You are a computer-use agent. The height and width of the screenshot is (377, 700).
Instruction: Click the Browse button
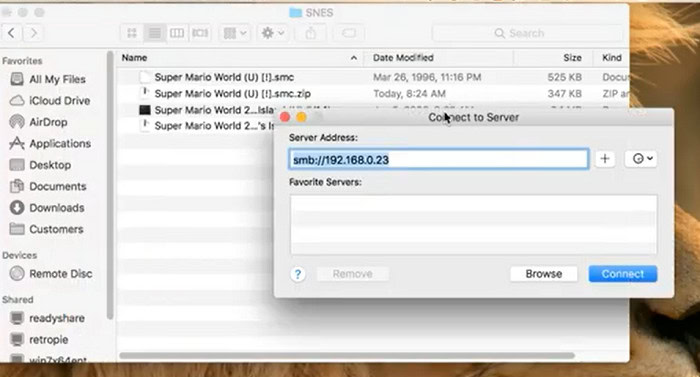[544, 274]
